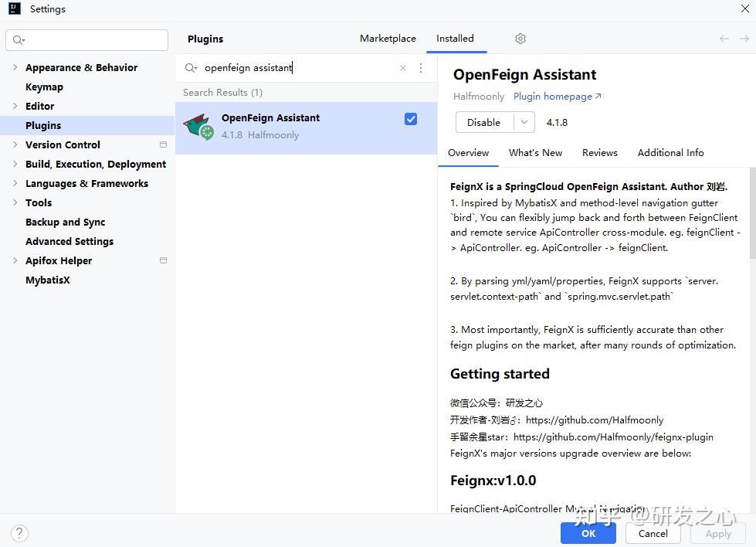Click the back navigation arrow

point(723,38)
